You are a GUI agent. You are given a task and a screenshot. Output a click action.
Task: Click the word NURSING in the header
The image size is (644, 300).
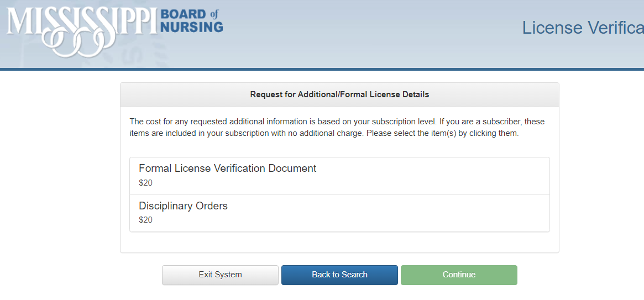point(191,27)
